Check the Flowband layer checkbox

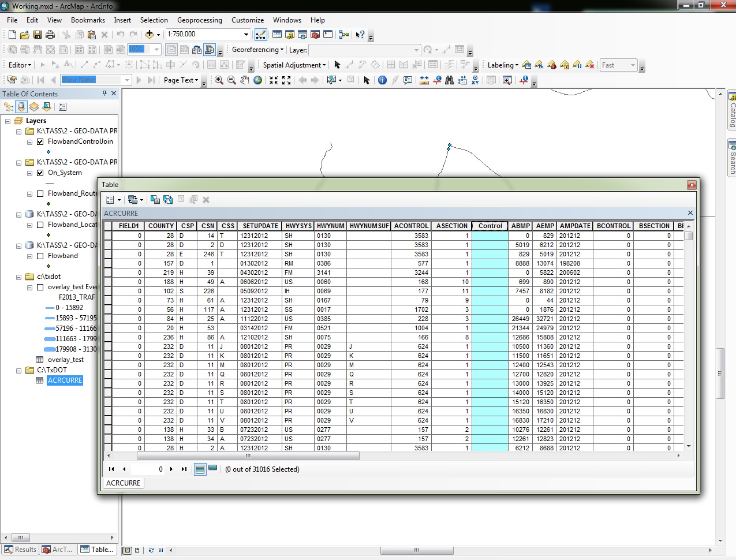[40, 256]
